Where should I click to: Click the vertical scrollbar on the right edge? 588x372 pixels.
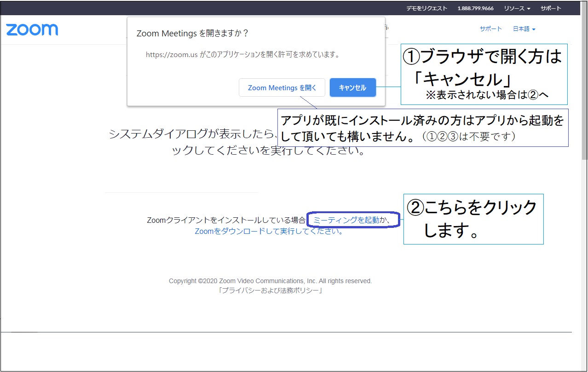click(584, 92)
